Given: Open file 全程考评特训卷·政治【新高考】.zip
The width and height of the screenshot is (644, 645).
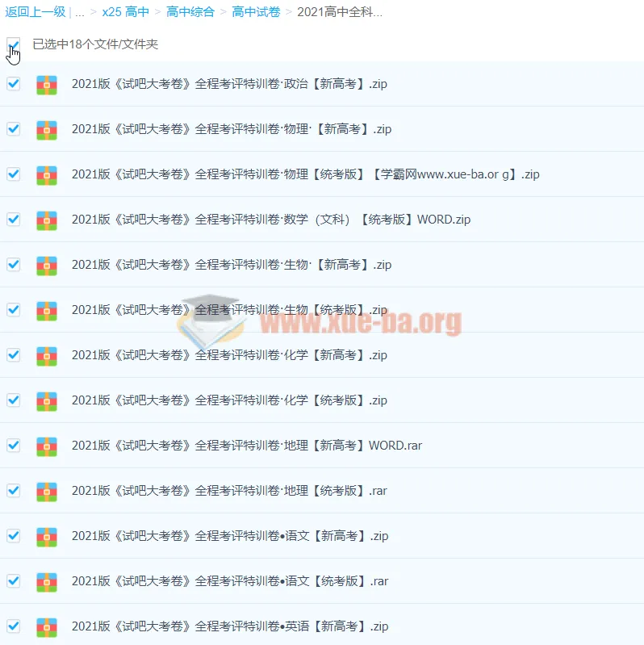Looking at the screenshot, I should [229, 84].
